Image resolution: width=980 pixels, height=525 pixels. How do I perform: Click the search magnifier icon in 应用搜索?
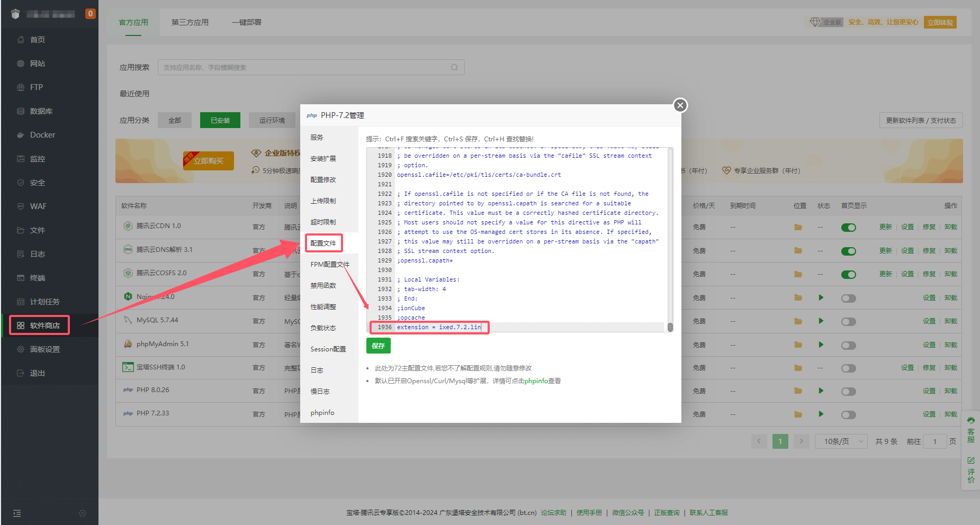[454, 67]
